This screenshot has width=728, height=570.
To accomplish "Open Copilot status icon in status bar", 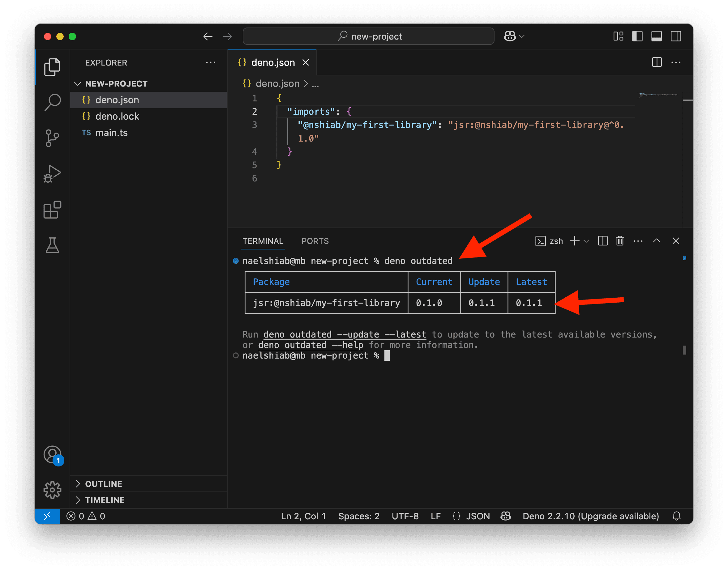I will (x=505, y=516).
